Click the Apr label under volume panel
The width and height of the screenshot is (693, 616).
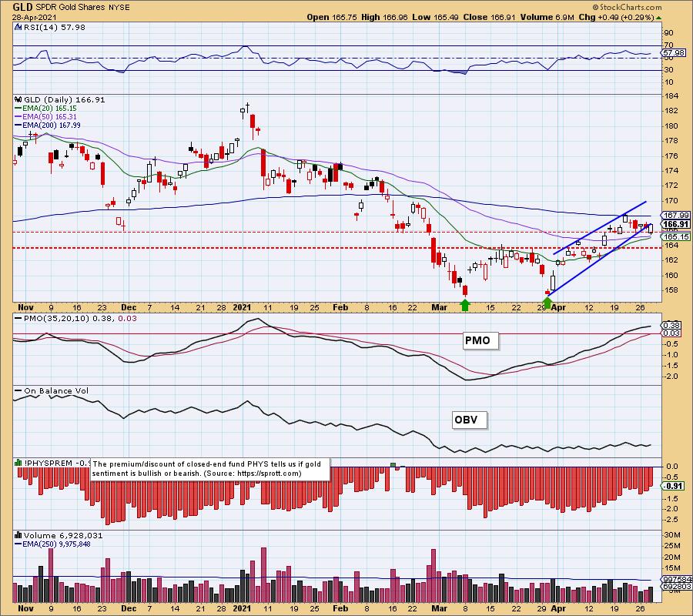559,608
